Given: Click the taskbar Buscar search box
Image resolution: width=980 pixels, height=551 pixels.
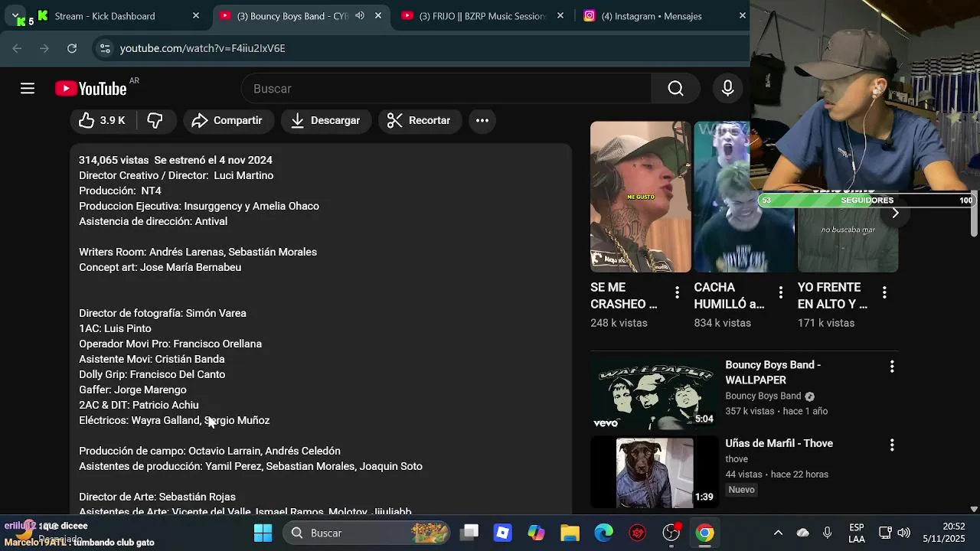Looking at the screenshot, I should point(367,533).
